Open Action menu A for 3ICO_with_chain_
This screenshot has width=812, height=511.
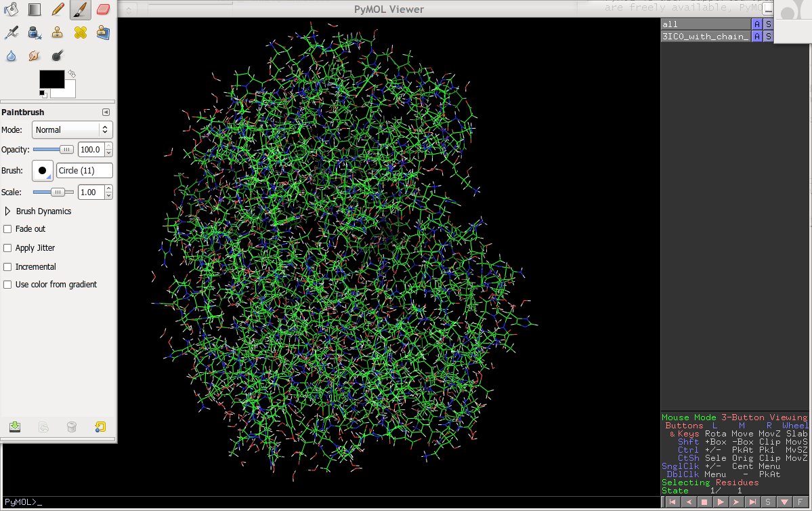757,37
